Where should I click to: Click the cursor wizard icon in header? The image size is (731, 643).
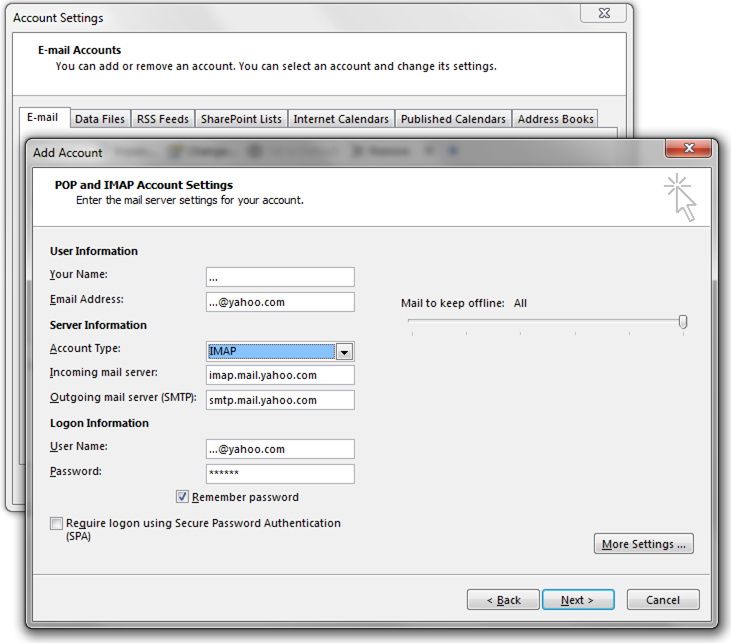tap(680, 196)
